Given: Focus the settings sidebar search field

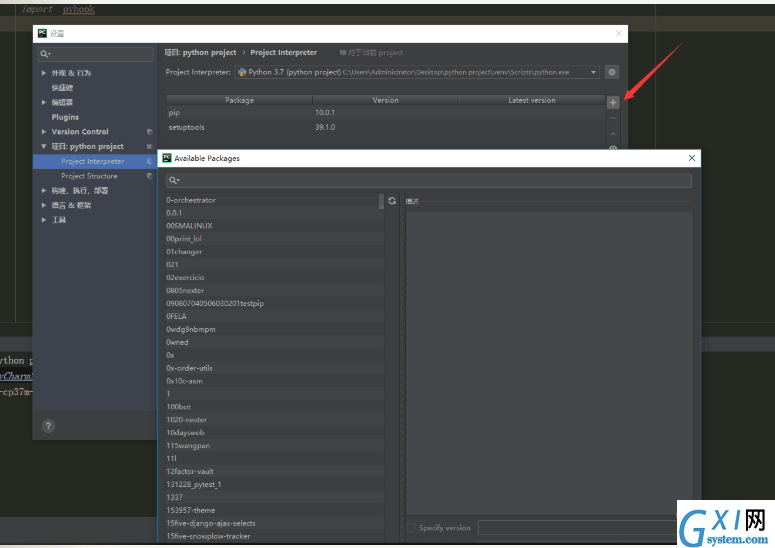Looking at the screenshot, I should pyautogui.click(x=95, y=54).
